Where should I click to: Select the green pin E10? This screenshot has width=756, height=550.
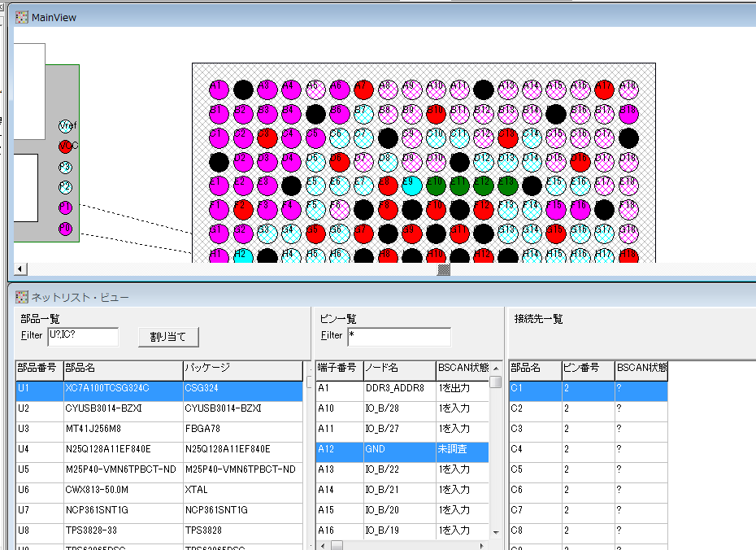[x=436, y=186]
